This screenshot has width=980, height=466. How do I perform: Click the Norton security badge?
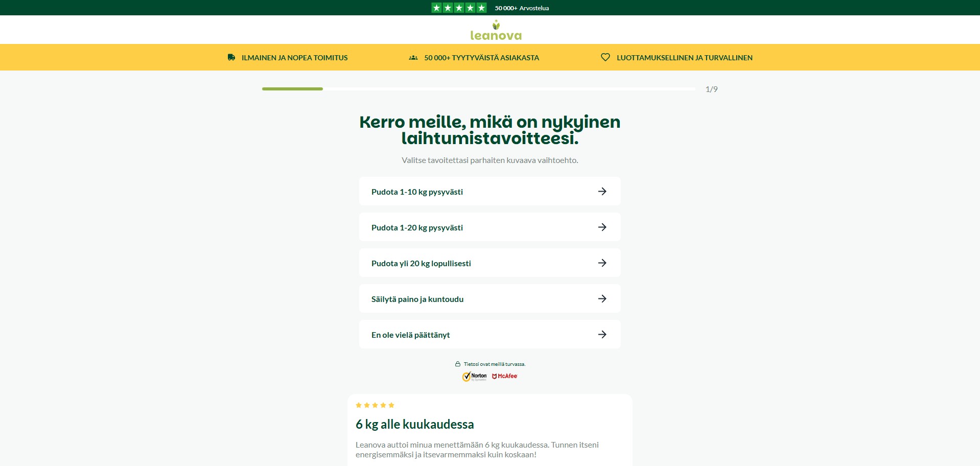(475, 377)
